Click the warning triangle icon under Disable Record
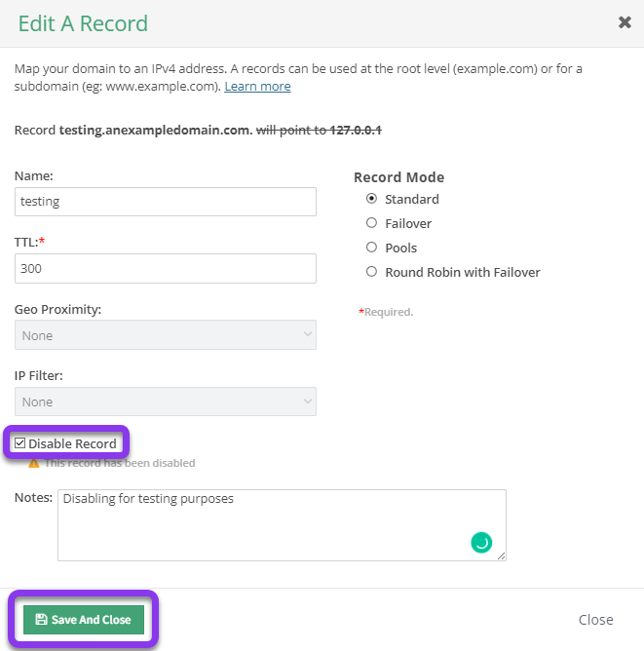 point(33,463)
